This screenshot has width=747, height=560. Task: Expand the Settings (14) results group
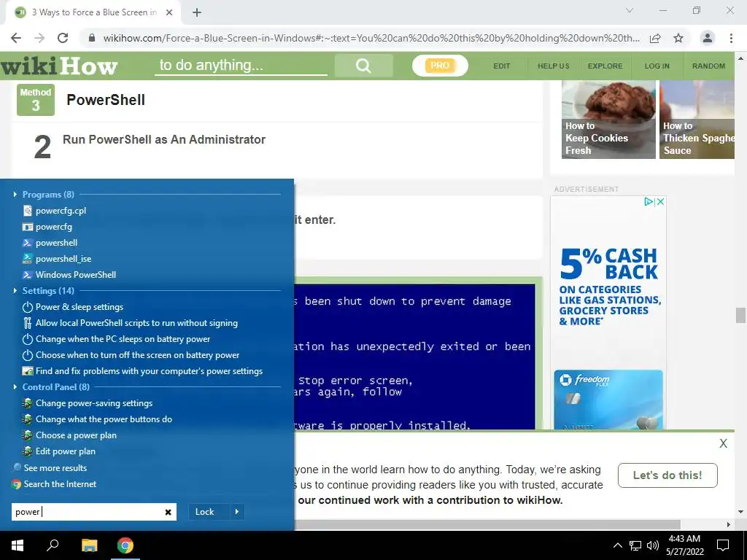click(15, 290)
